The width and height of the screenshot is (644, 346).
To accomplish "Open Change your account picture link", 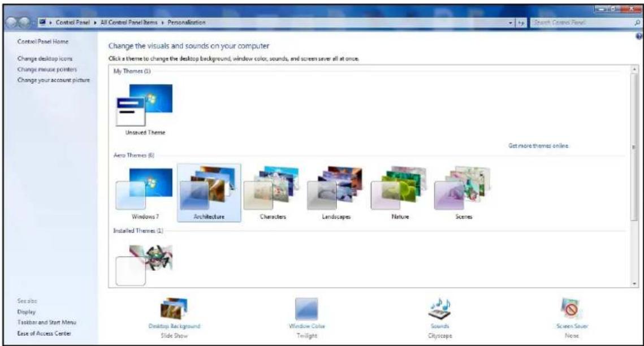I will (x=53, y=80).
